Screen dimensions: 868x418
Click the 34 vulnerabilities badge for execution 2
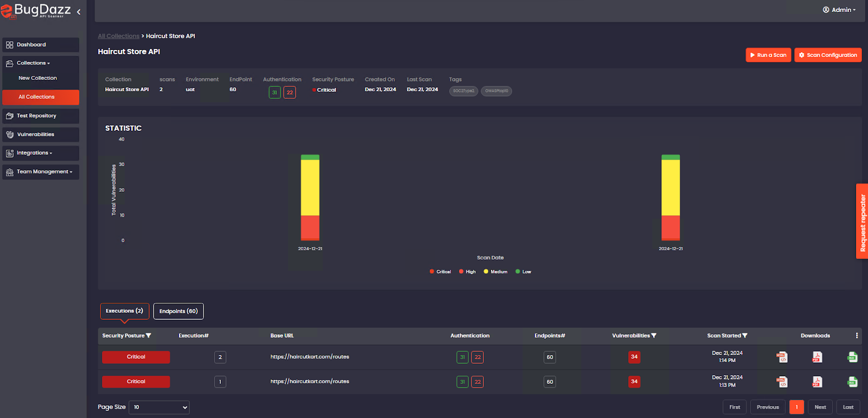(x=634, y=357)
